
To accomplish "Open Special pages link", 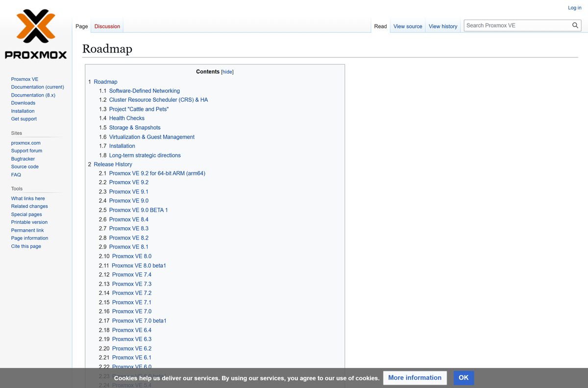I will coord(26,215).
